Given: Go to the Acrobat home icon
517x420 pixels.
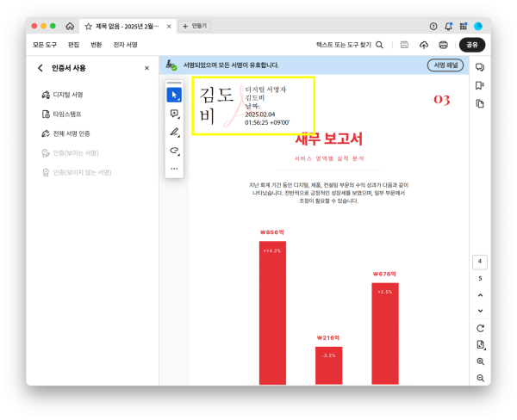Looking at the screenshot, I should [x=70, y=26].
